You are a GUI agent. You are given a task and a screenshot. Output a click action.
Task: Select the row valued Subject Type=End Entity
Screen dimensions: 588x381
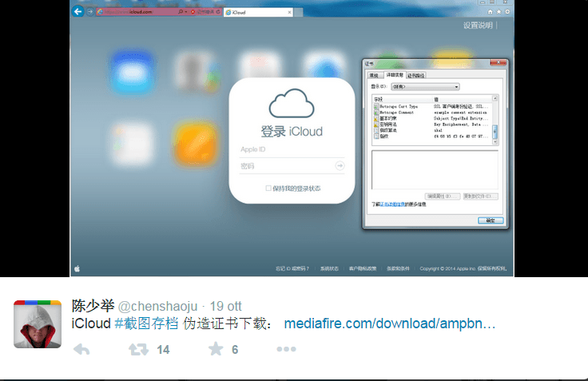pyautogui.click(x=432, y=118)
